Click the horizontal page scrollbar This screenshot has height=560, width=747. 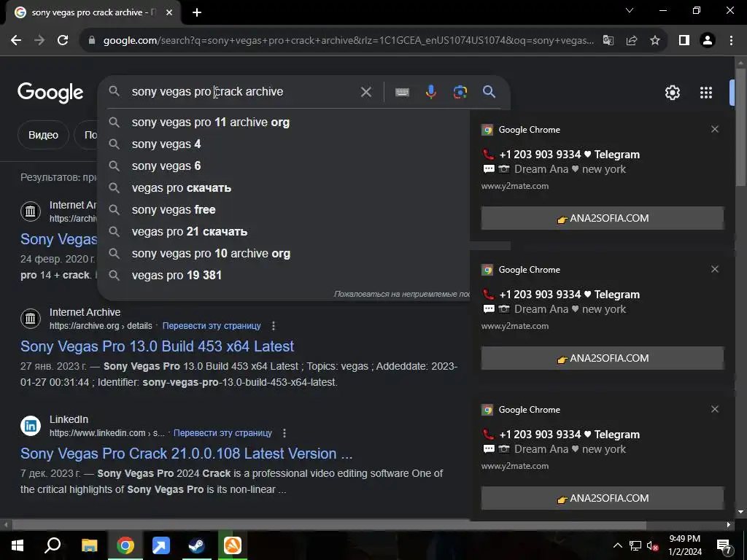[329, 525]
